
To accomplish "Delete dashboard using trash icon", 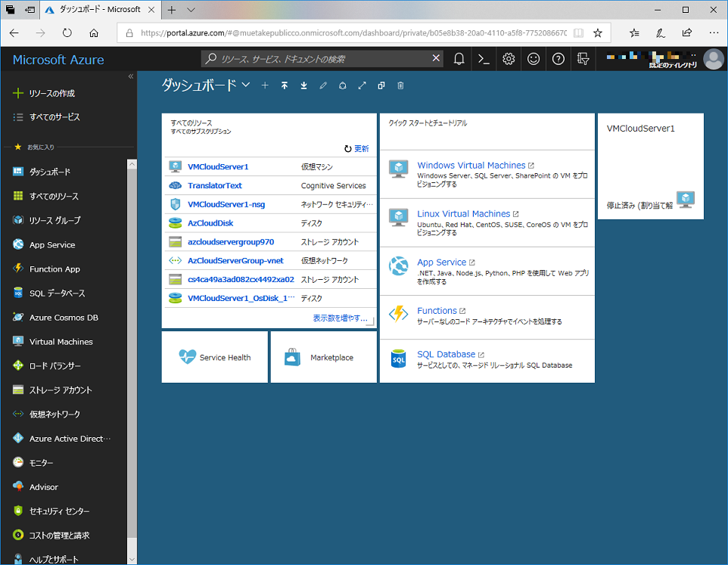I will (x=400, y=85).
